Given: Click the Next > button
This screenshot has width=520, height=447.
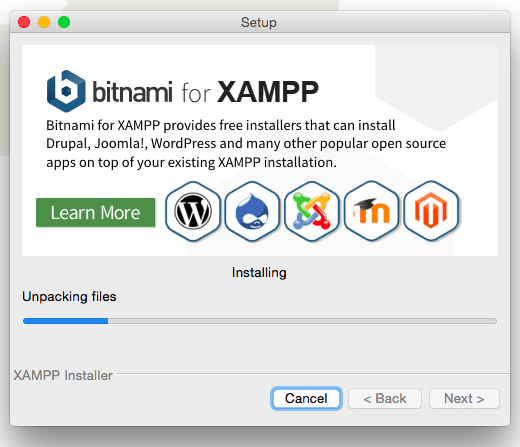Looking at the screenshot, I should (464, 398).
